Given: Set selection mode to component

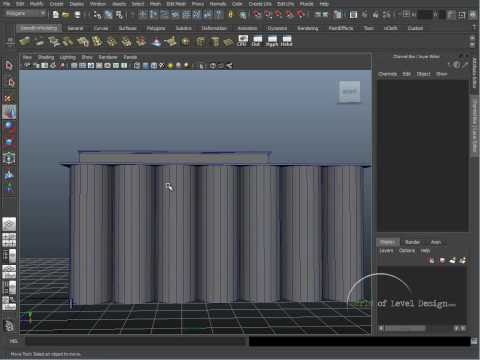Looking at the screenshot, I should click(119, 14).
